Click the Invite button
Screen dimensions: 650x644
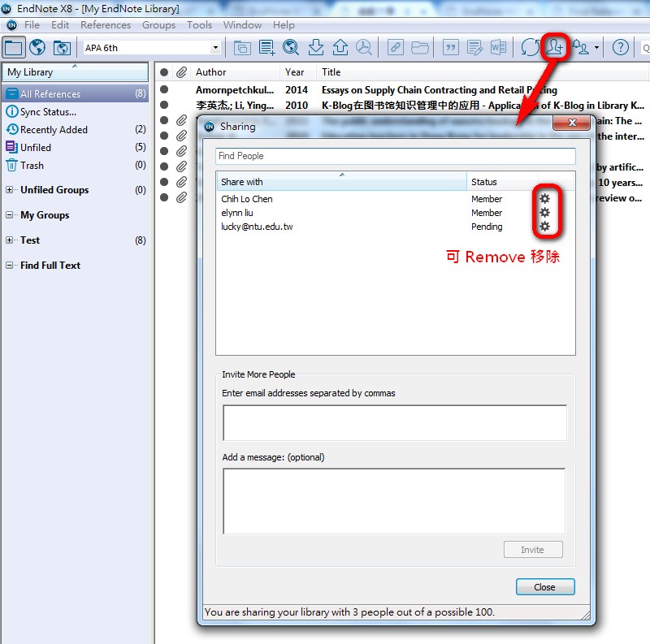tap(533, 550)
